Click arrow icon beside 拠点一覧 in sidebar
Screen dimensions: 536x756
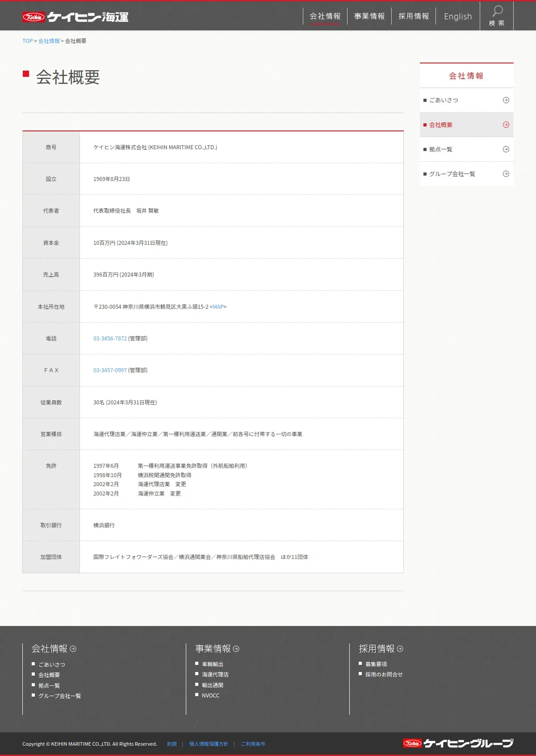coord(506,149)
